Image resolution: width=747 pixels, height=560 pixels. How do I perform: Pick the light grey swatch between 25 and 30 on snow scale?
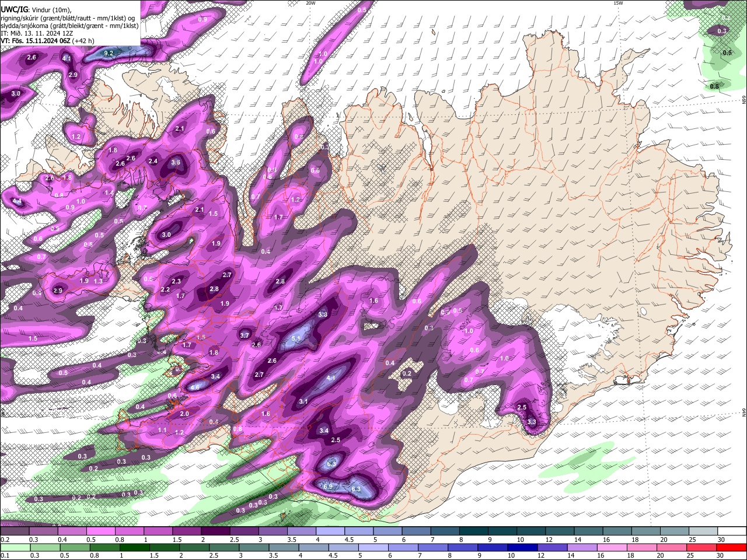[x=703, y=531]
